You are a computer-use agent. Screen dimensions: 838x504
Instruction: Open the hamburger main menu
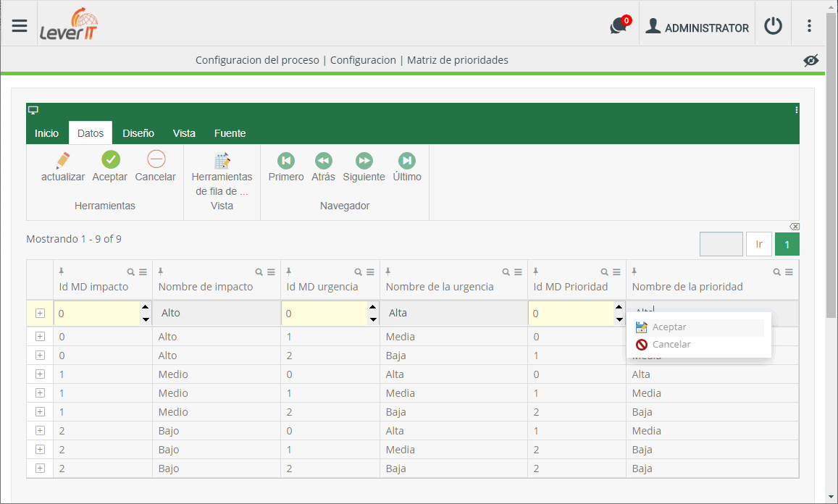pyautogui.click(x=20, y=25)
